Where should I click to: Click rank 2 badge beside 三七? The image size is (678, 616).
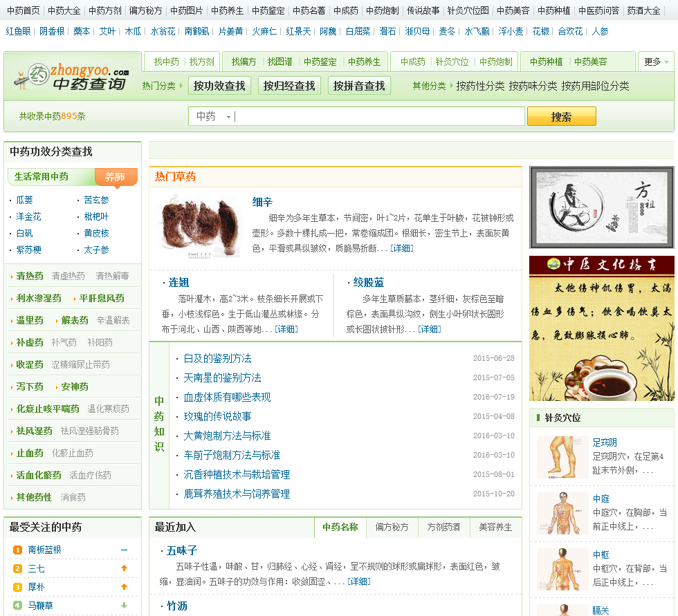tap(18, 568)
